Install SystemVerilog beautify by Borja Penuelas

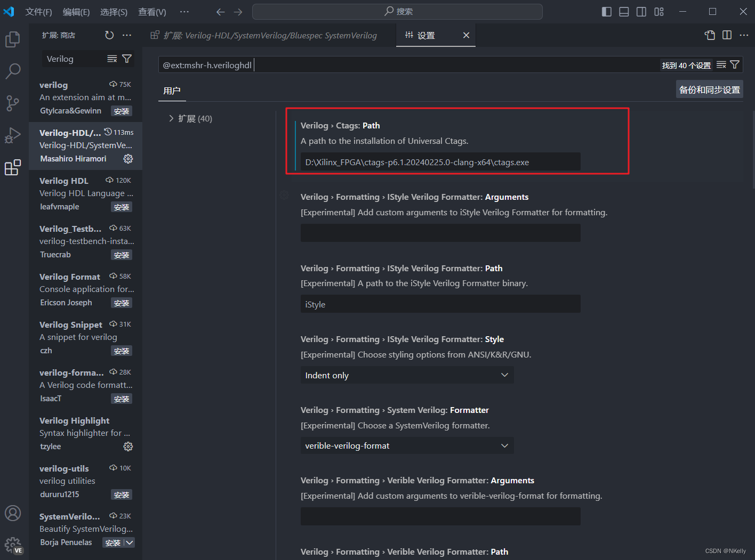(x=113, y=542)
